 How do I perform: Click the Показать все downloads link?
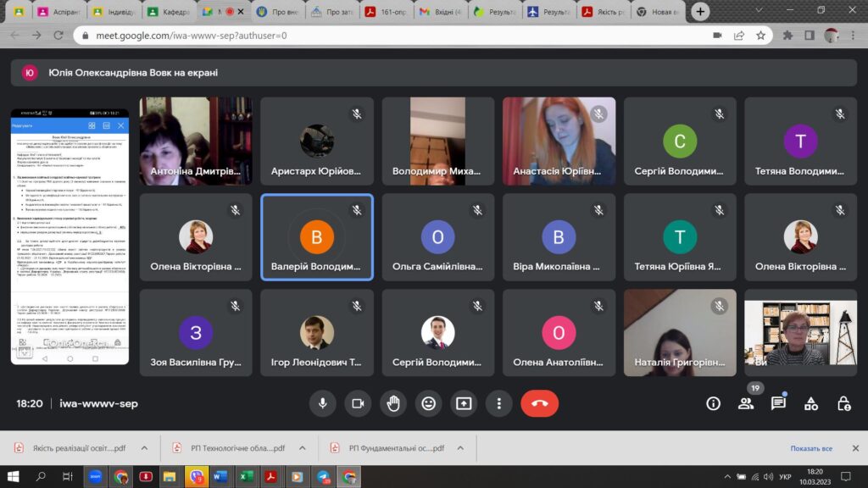click(811, 448)
